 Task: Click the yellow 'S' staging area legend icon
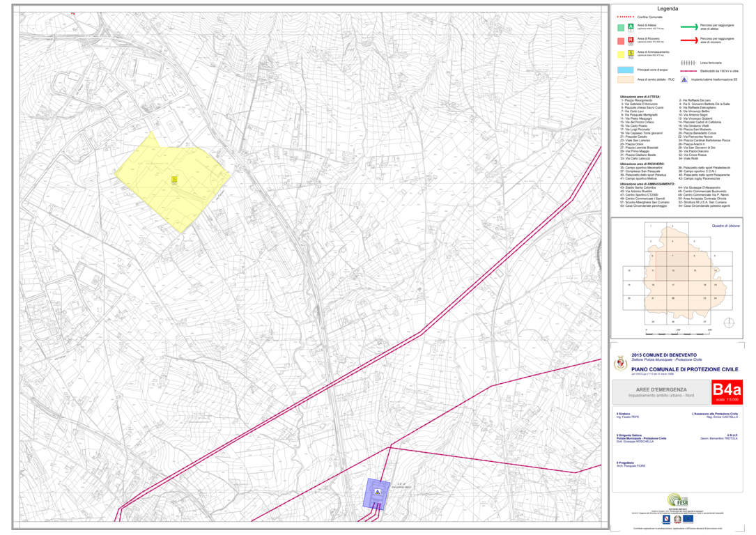pos(631,53)
